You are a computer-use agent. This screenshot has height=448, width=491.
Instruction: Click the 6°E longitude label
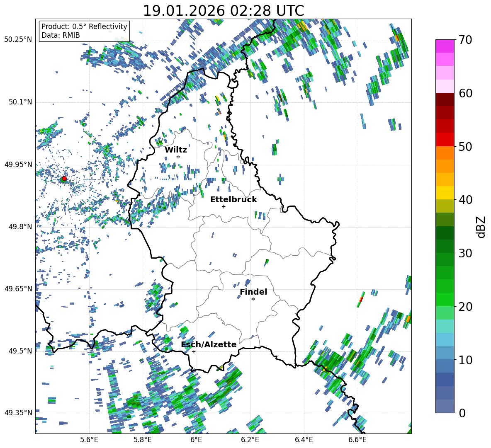pyautogui.click(x=196, y=440)
